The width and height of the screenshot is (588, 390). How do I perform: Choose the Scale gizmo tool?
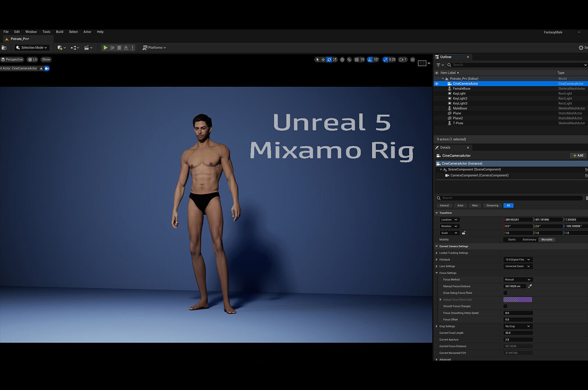pos(335,59)
